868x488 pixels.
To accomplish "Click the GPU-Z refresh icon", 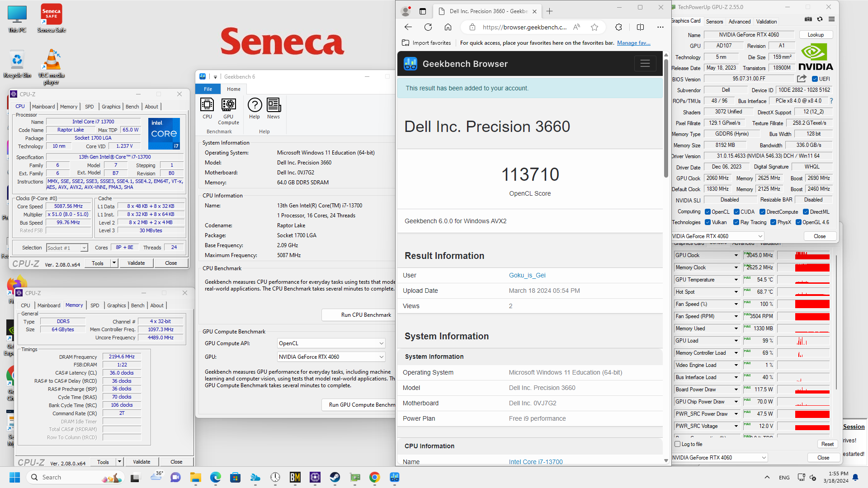I will [x=820, y=19].
